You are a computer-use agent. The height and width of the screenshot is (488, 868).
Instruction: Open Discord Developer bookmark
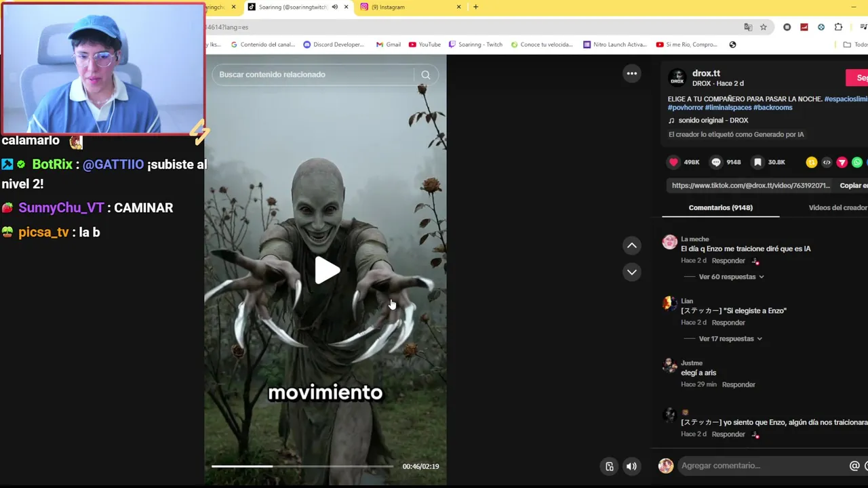point(334,45)
